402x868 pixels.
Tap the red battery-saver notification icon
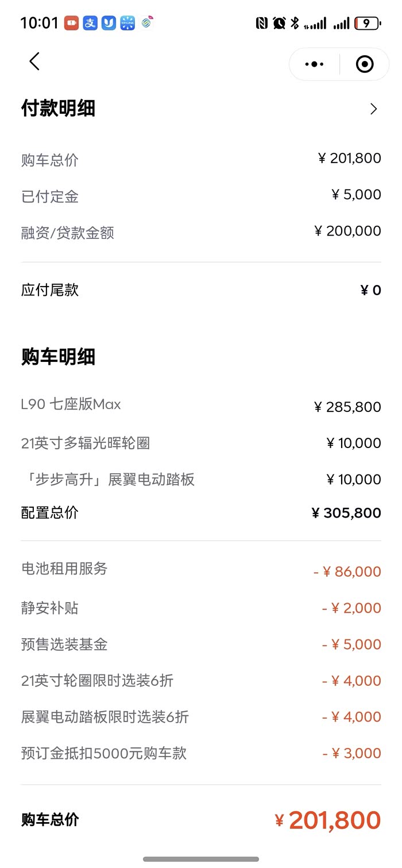(71, 23)
